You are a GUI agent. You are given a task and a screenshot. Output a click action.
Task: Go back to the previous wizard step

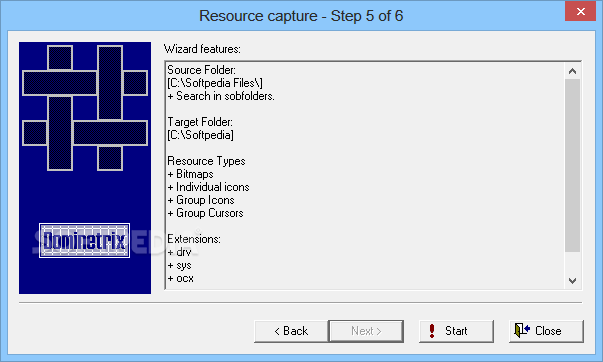(291, 331)
